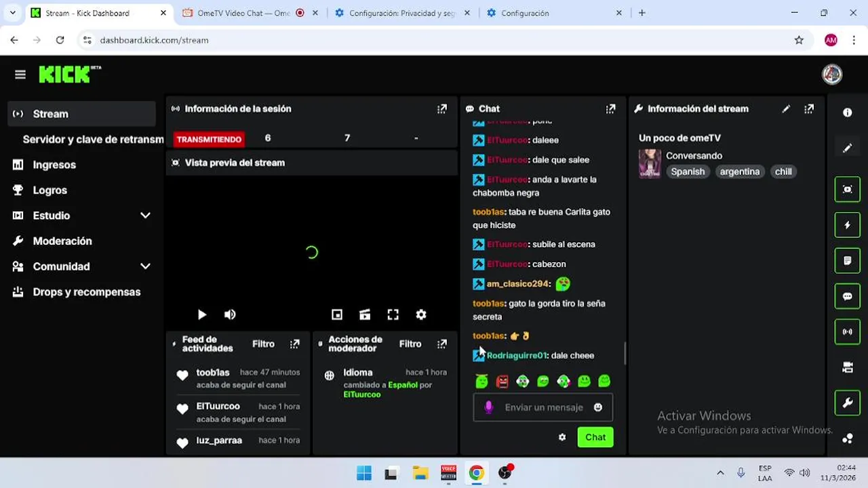Click the Enviar un mensaje input field
Viewport: 868px width, 488px height.
pyautogui.click(x=542, y=407)
